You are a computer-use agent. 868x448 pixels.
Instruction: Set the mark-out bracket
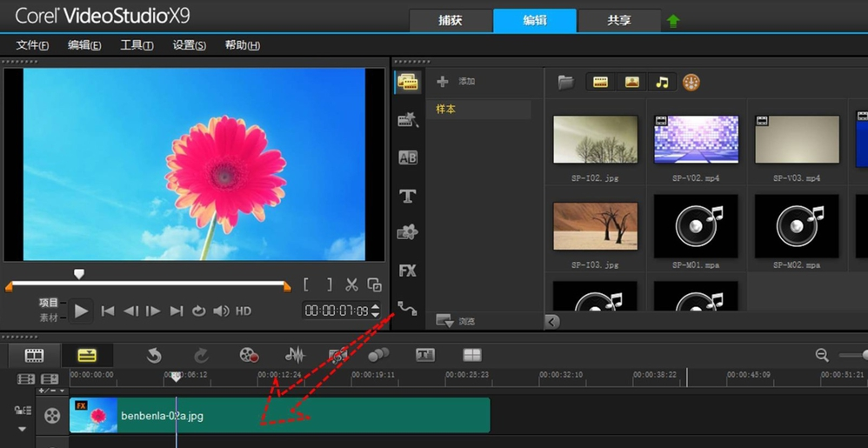coord(330,284)
